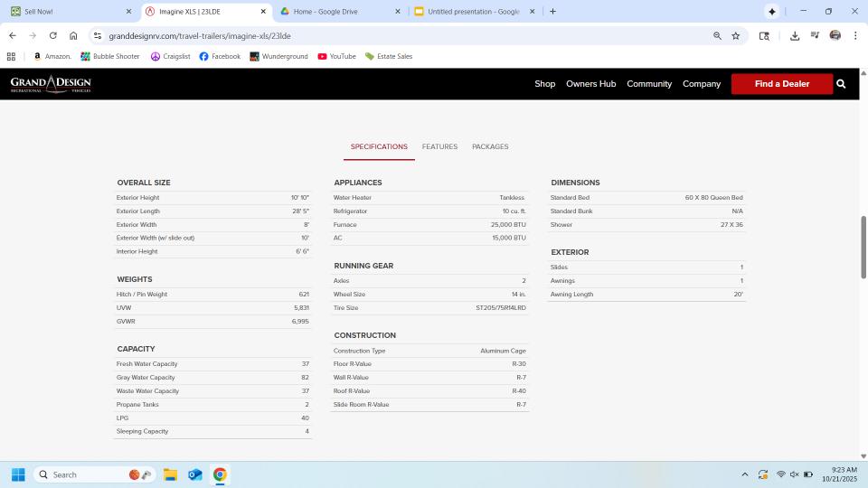Open the Owners Hub nav link
The height and width of the screenshot is (488, 868).
pos(590,84)
